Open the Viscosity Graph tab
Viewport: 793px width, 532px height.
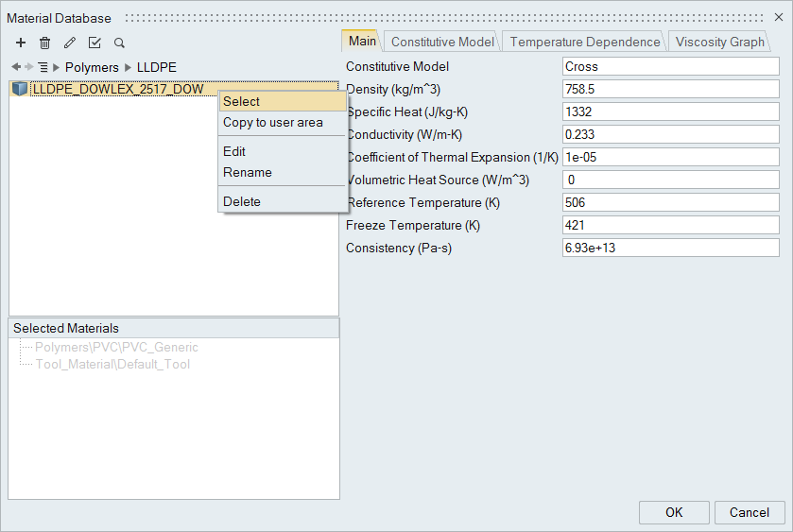(719, 42)
